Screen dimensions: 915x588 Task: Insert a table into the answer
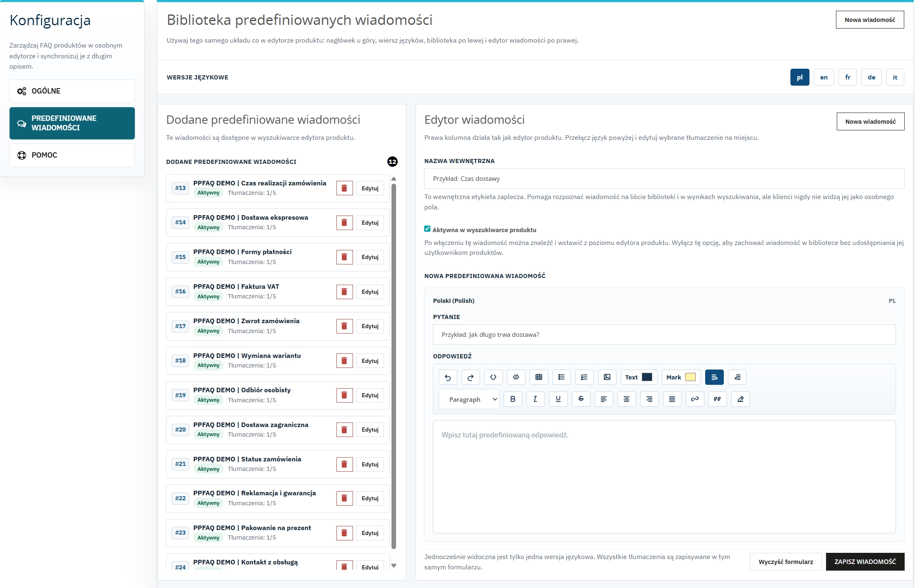539,377
